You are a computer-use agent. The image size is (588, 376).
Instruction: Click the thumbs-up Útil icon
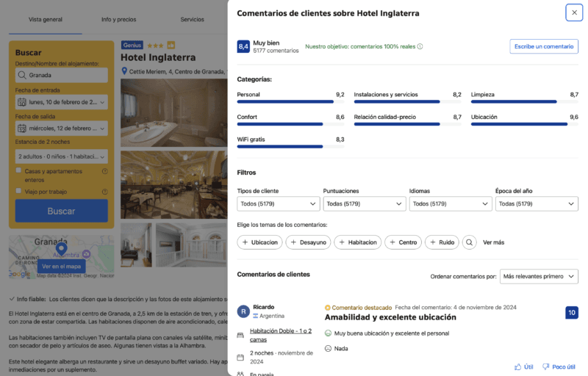[518, 366]
